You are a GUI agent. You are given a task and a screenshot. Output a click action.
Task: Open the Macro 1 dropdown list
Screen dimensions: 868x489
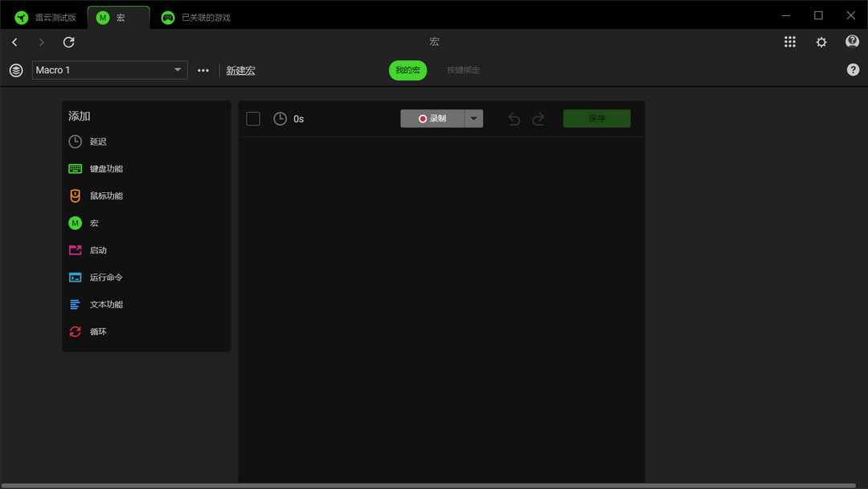109,70
